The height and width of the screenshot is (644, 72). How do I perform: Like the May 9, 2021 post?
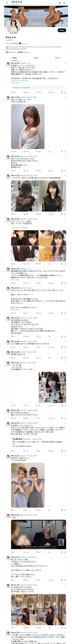(37, 151)
